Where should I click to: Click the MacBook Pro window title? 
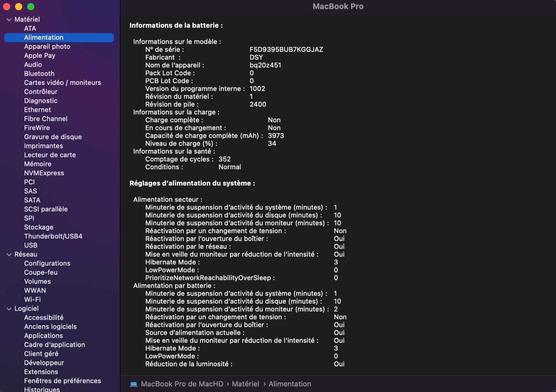[x=338, y=6]
